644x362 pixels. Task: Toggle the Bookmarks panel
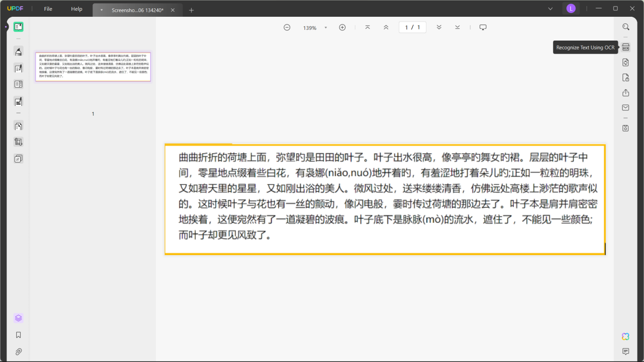(x=18, y=334)
